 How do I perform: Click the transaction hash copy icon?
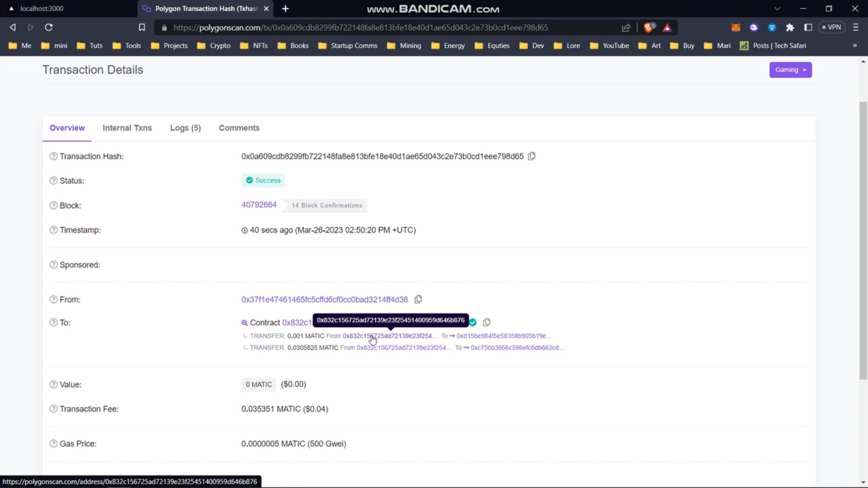[531, 156]
